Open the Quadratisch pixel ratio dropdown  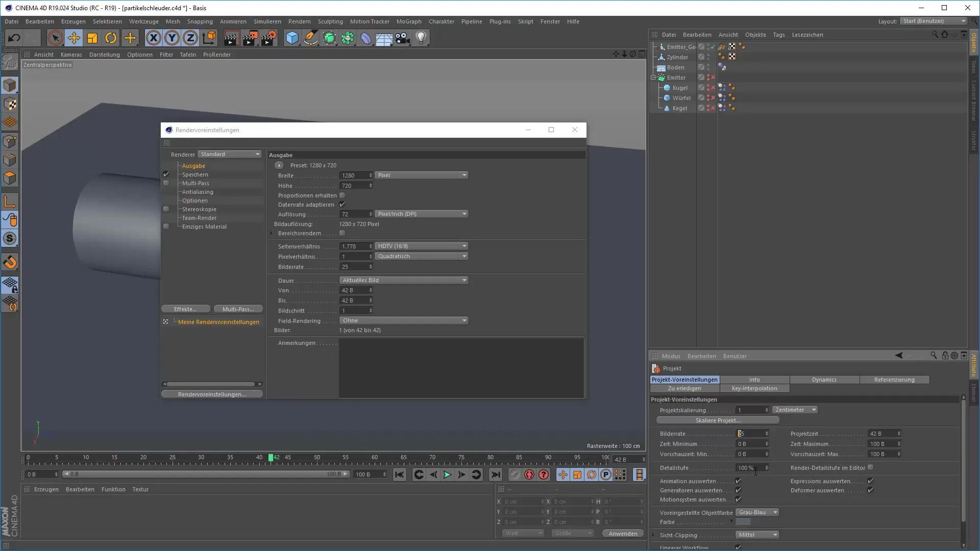click(422, 256)
